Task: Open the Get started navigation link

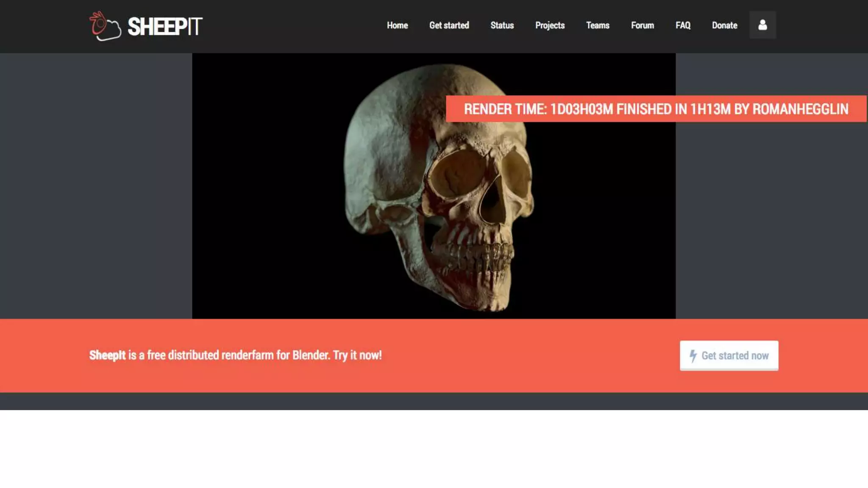Action: click(449, 25)
